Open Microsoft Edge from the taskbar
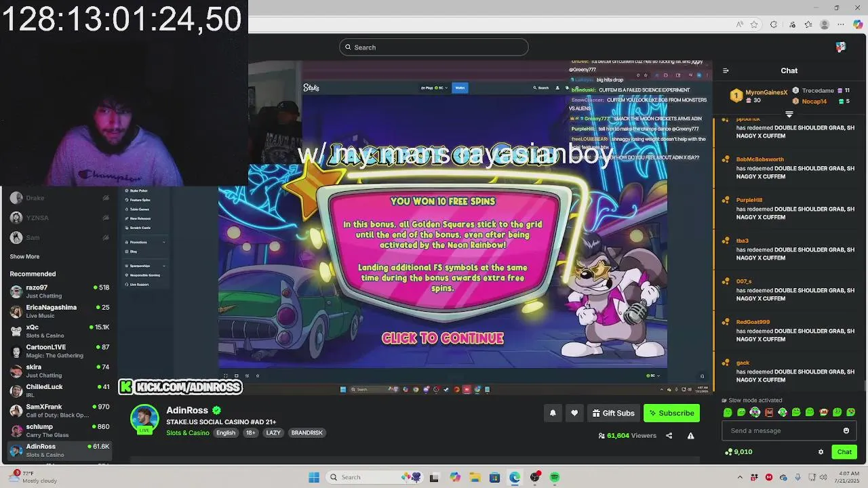This screenshot has width=868, height=488. 515,477
